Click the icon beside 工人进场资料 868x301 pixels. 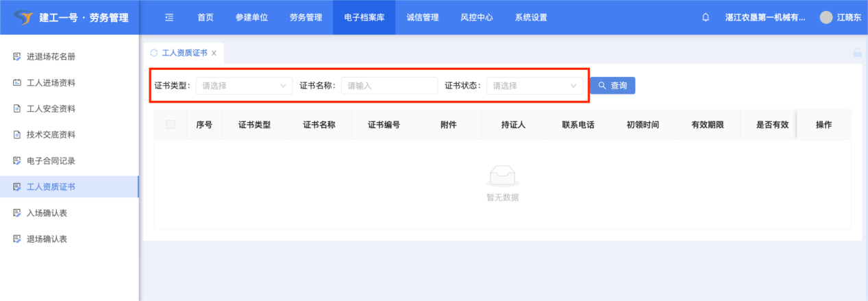(17, 83)
